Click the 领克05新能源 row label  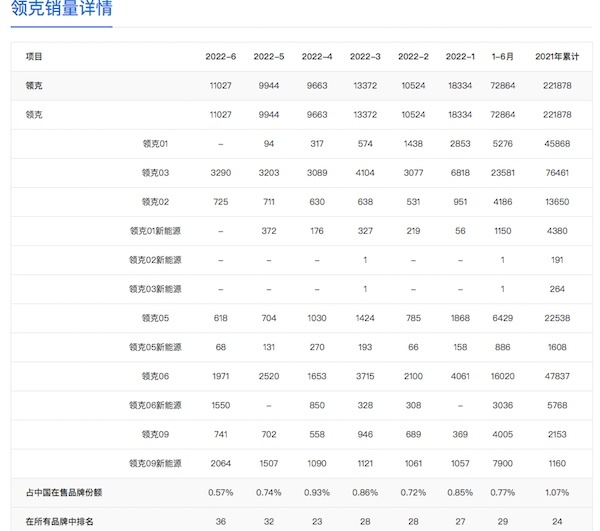click(x=155, y=347)
